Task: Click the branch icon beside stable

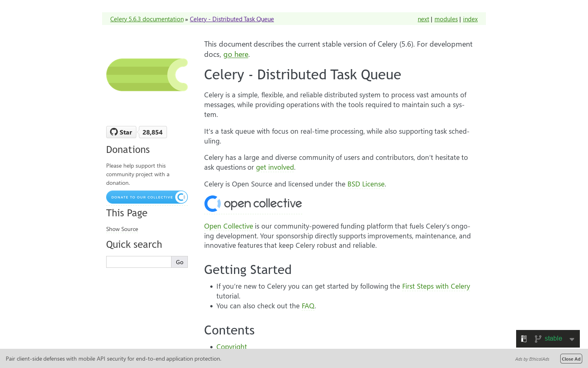Action: click(538, 339)
